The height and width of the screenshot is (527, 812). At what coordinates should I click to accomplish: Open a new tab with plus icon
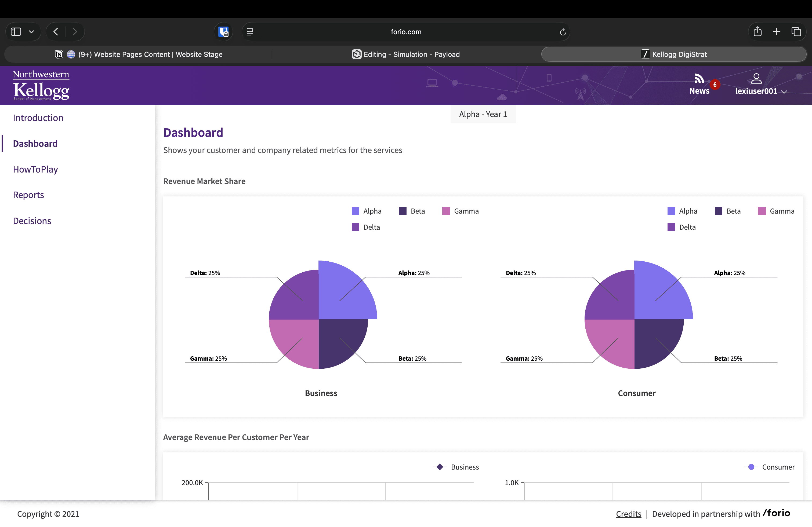point(777,32)
